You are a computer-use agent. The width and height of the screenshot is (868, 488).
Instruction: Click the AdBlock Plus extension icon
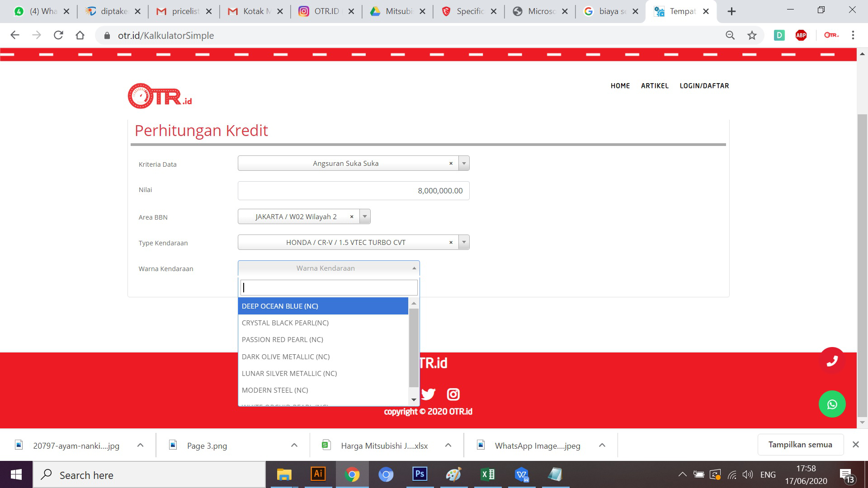pos(801,35)
